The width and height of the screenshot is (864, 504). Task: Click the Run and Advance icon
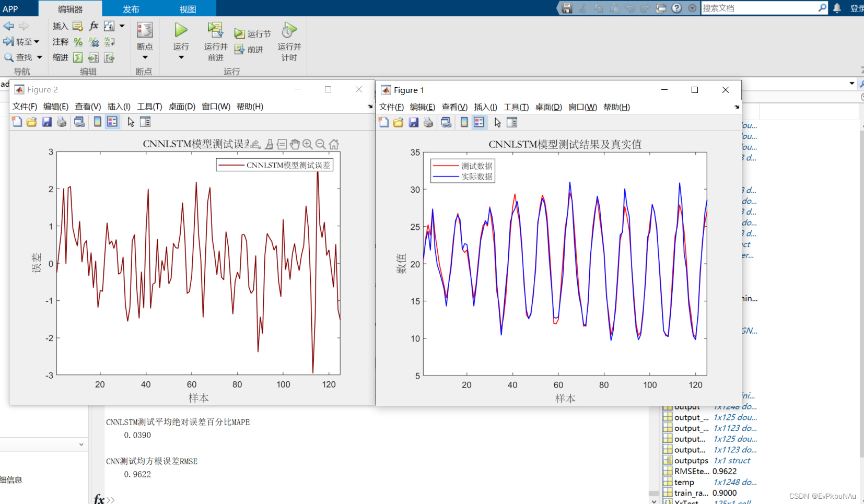pyautogui.click(x=215, y=30)
